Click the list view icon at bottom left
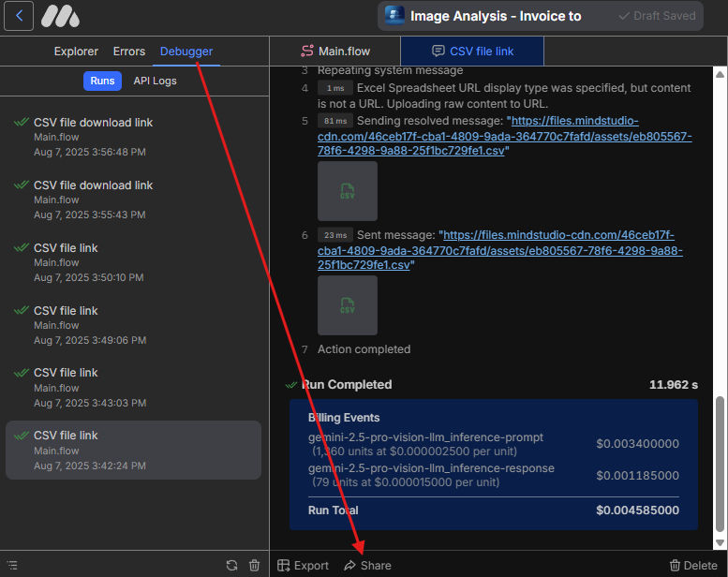 [x=12, y=565]
